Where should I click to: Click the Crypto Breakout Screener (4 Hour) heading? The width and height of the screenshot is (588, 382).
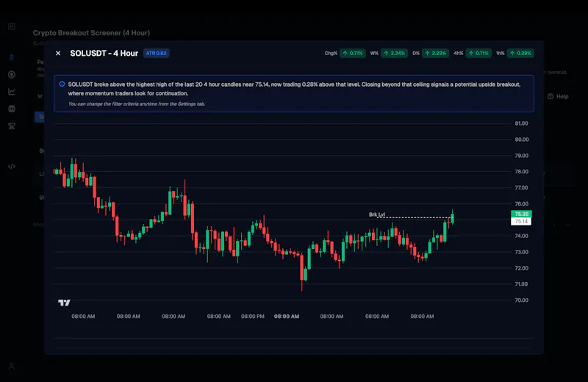tap(91, 33)
